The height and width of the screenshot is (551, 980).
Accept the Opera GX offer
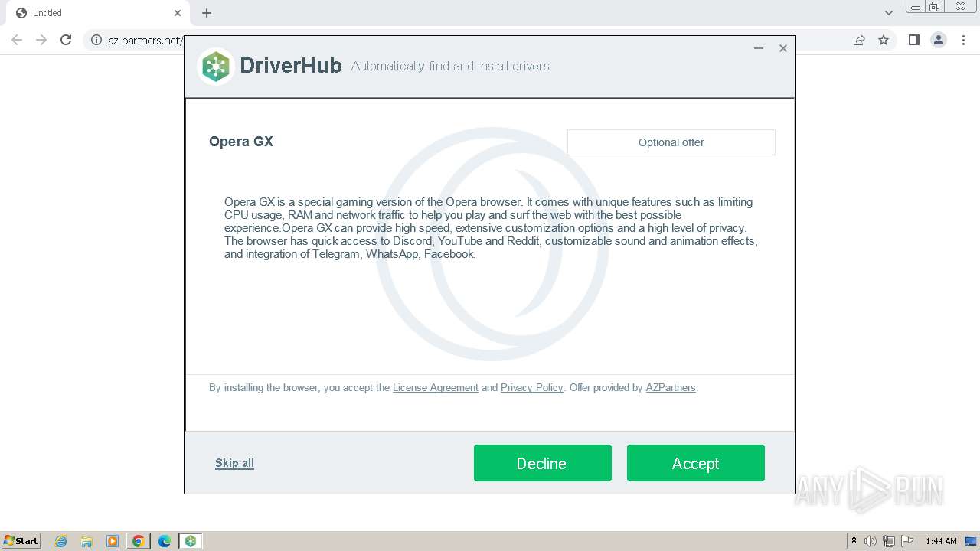(695, 463)
